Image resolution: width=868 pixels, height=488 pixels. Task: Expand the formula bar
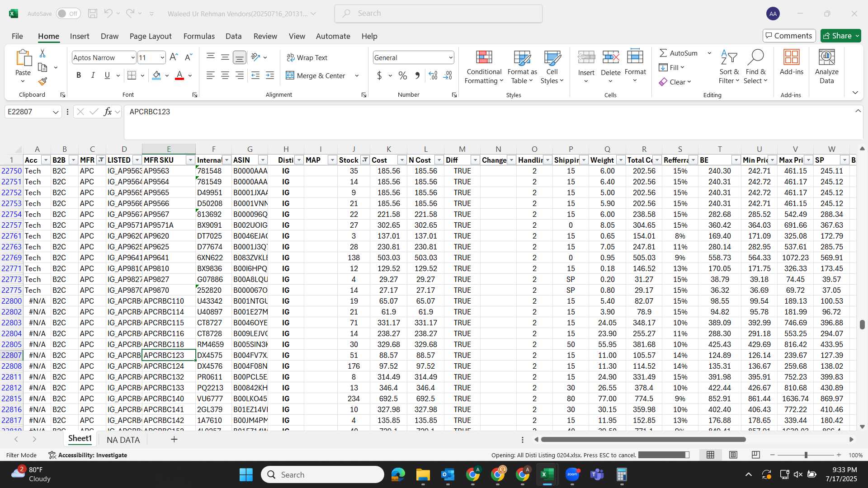[858, 111]
